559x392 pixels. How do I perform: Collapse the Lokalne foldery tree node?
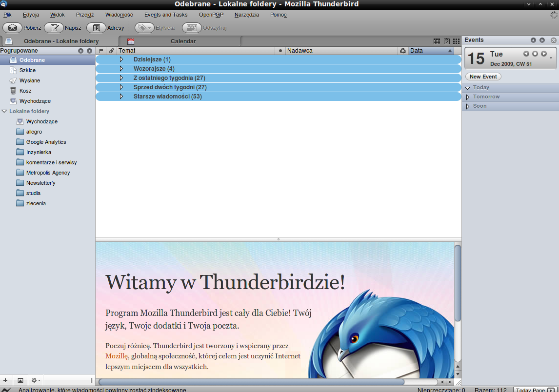pyautogui.click(x=4, y=111)
